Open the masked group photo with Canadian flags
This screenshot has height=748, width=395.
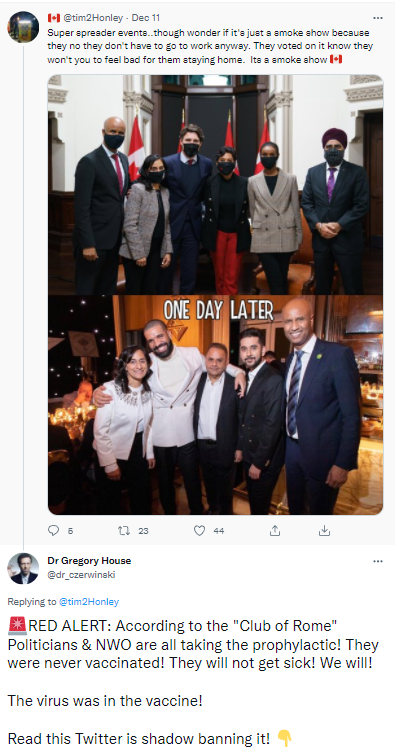pyautogui.click(x=215, y=185)
